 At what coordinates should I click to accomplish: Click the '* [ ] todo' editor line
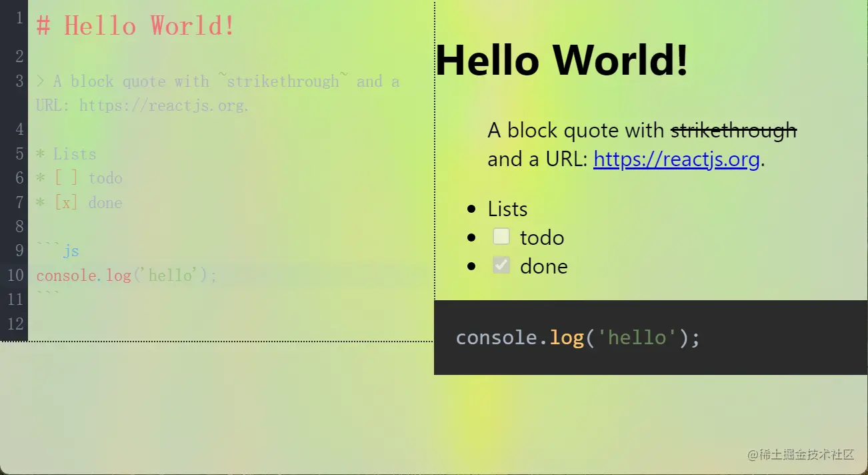(x=79, y=178)
